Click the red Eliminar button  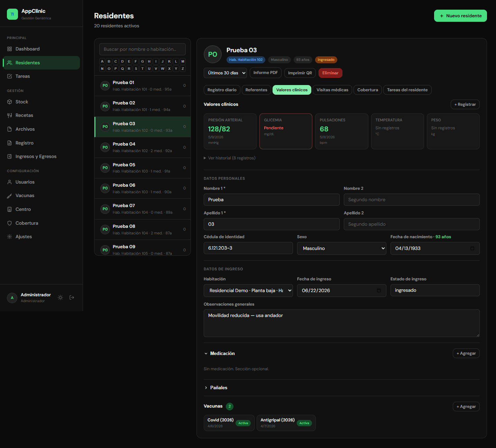(330, 73)
